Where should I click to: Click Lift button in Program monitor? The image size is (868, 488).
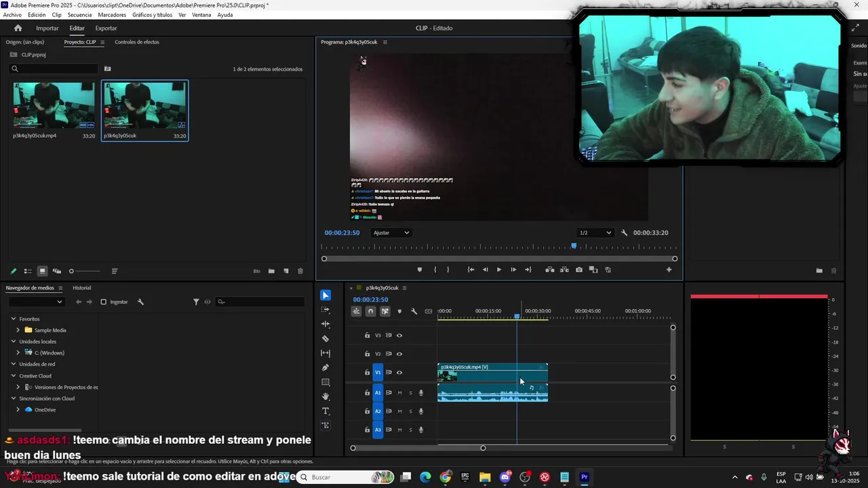point(550,270)
